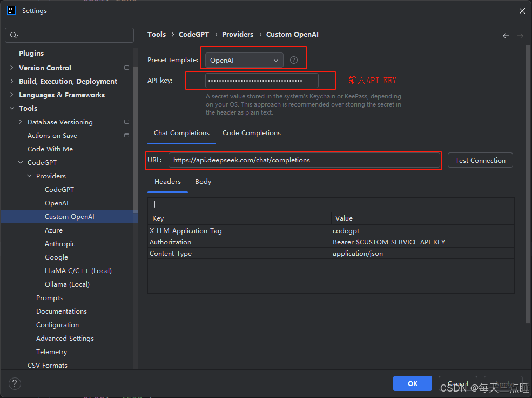532x398 pixels.
Task: Switch to Chat Completions tab
Action: coord(181,133)
